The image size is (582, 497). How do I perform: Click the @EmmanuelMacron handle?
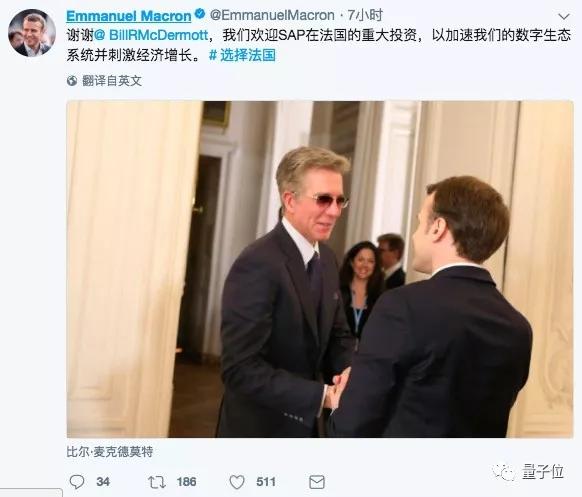tap(272, 15)
